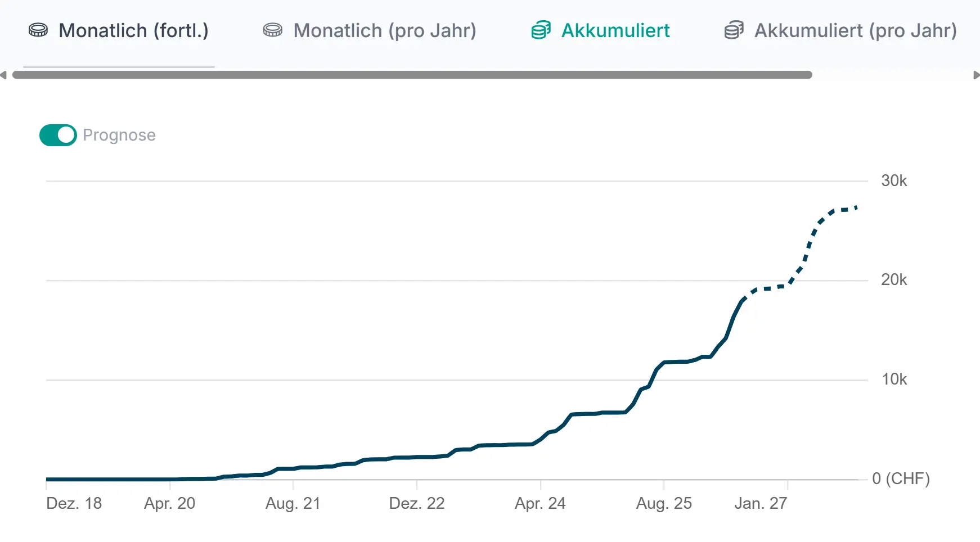This screenshot has height=542, width=980.
Task: Click the green coin stack icon beside Akkumuliert
Action: [541, 30]
